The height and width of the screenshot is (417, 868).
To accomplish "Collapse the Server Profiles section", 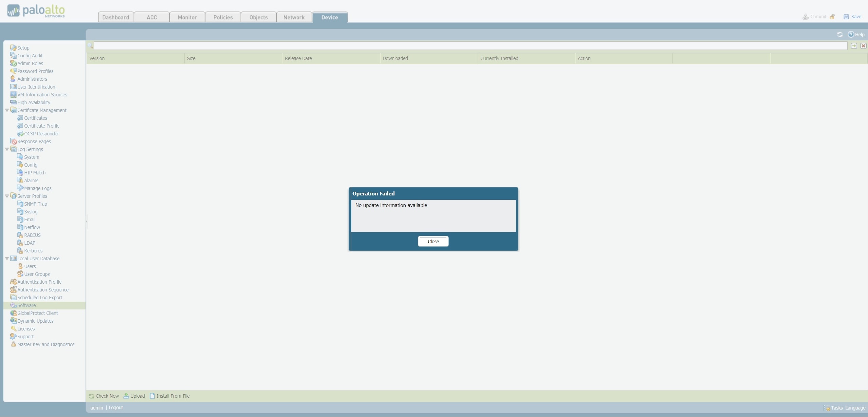I will click(7, 196).
